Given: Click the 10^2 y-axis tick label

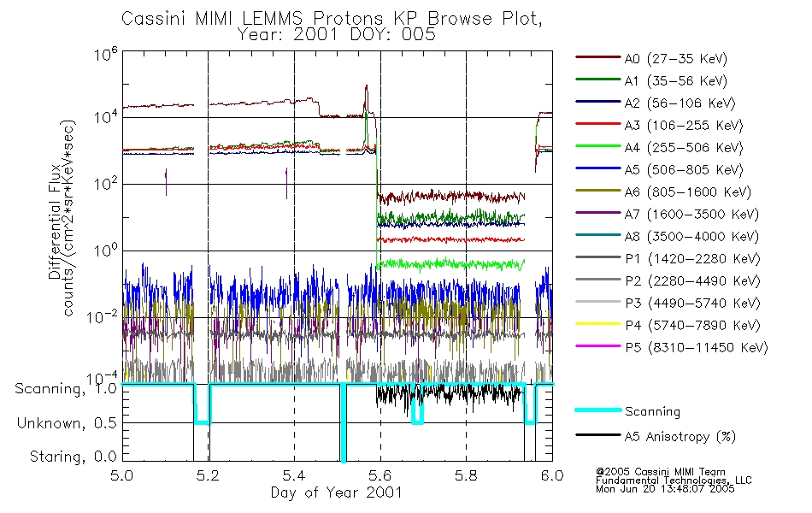Looking at the screenshot, I should pos(106,184).
